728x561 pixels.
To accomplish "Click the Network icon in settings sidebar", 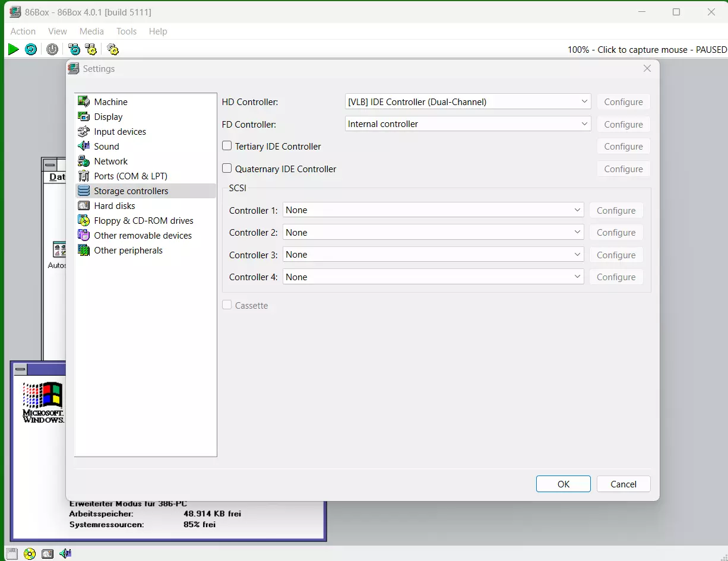I will pyautogui.click(x=84, y=161).
